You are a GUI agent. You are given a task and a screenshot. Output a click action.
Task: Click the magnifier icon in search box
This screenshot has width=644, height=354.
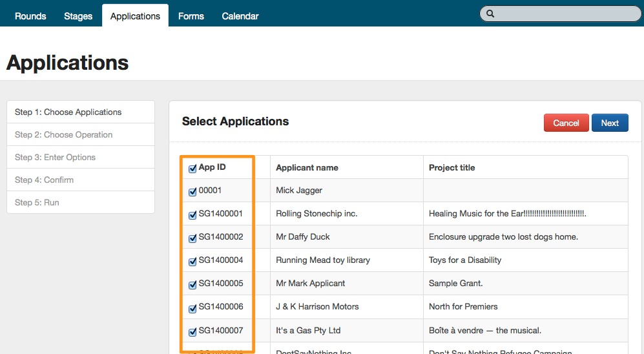point(490,14)
